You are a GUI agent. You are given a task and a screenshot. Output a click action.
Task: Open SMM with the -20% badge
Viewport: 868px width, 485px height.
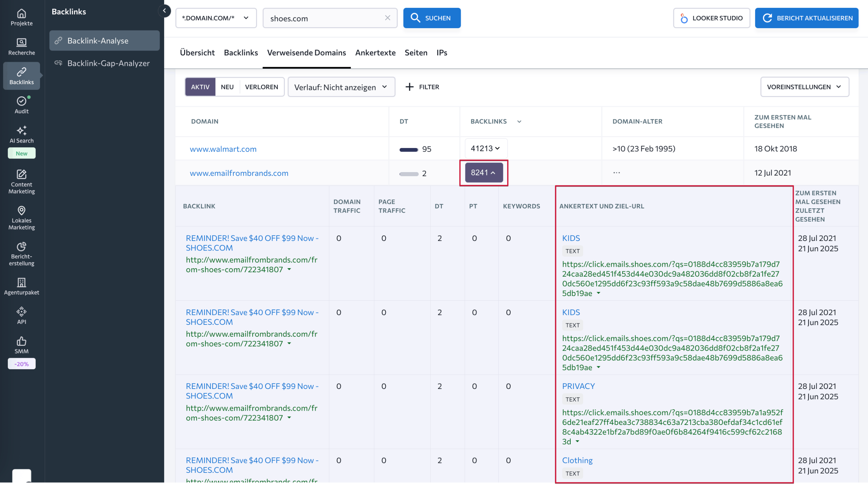21,346
